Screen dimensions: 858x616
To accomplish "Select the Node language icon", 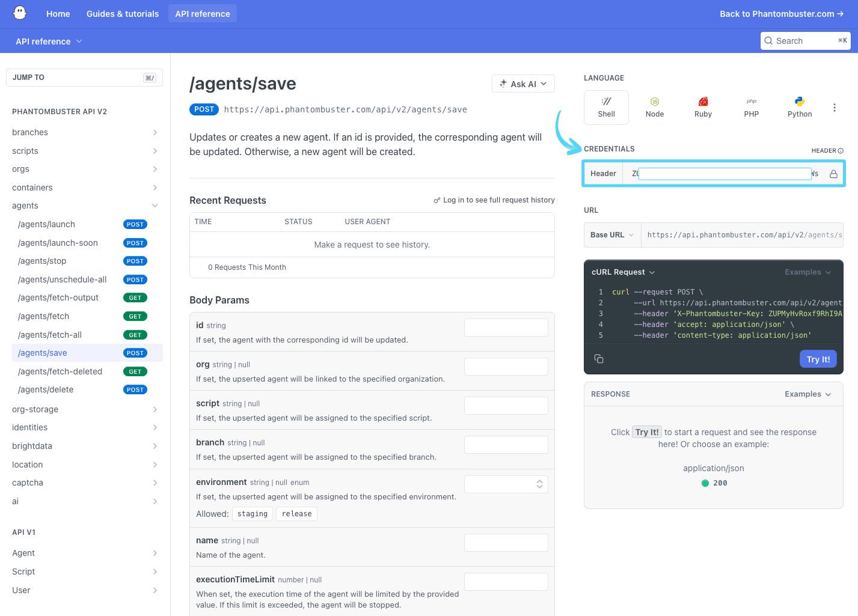I will point(655,108).
